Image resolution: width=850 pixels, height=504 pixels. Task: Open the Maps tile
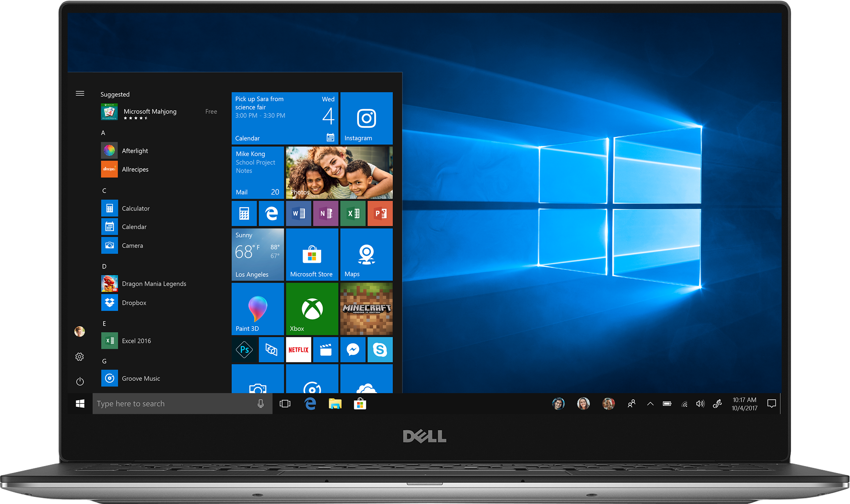coord(366,254)
